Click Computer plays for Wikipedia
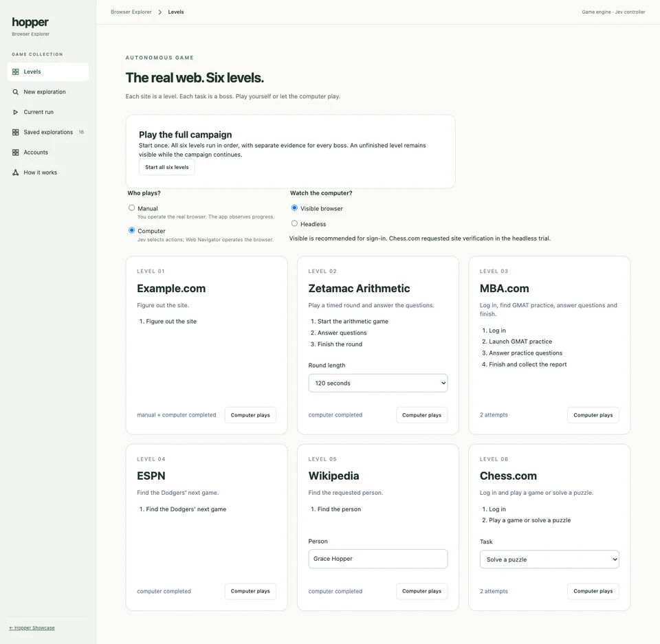Viewport: 660px width, 644px height. coord(421,591)
